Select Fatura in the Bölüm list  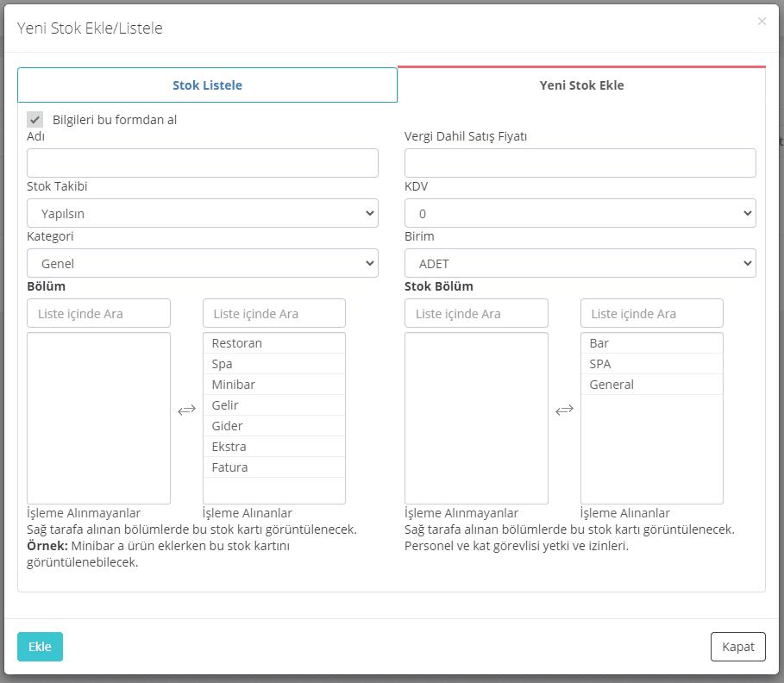(274, 467)
